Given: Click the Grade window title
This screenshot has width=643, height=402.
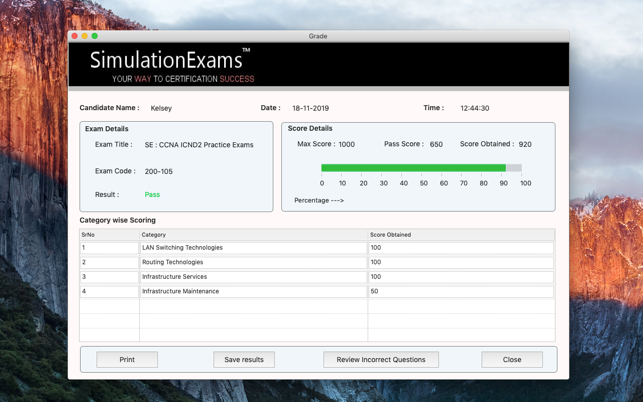Looking at the screenshot, I should [x=318, y=36].
